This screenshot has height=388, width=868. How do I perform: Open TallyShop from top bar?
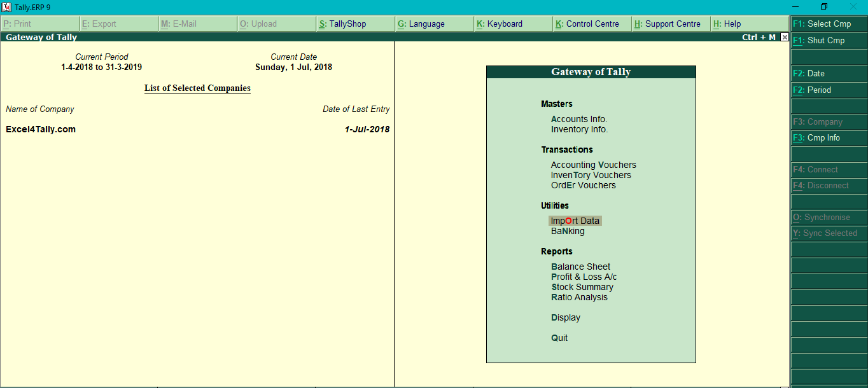click(x=356, y=24)
